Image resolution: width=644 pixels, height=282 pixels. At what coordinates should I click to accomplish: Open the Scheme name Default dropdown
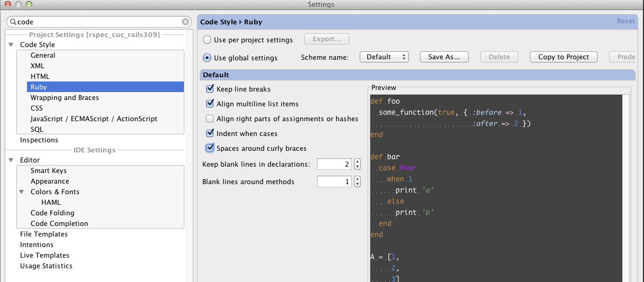click(384, 57)
